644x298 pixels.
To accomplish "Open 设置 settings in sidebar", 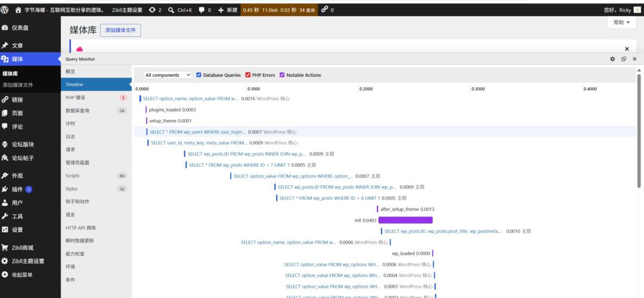I will click(30, 230).
